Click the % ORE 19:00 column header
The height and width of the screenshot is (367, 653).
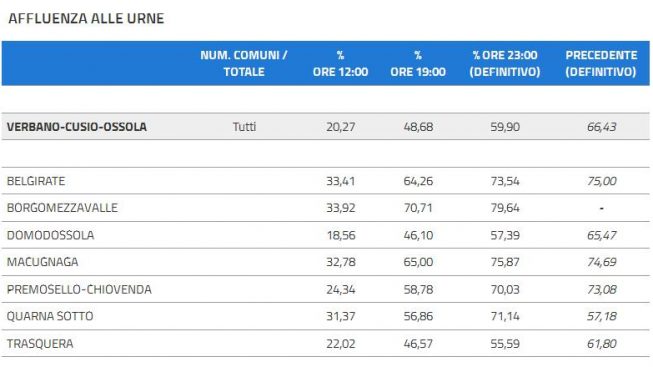(418, 63)
